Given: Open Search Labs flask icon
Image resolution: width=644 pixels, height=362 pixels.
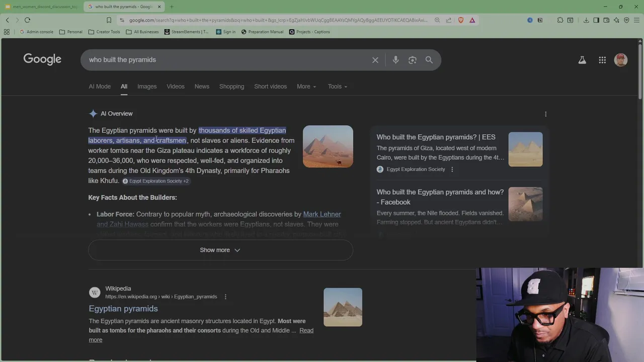Looking at the screenshot, I should (582, 60).
